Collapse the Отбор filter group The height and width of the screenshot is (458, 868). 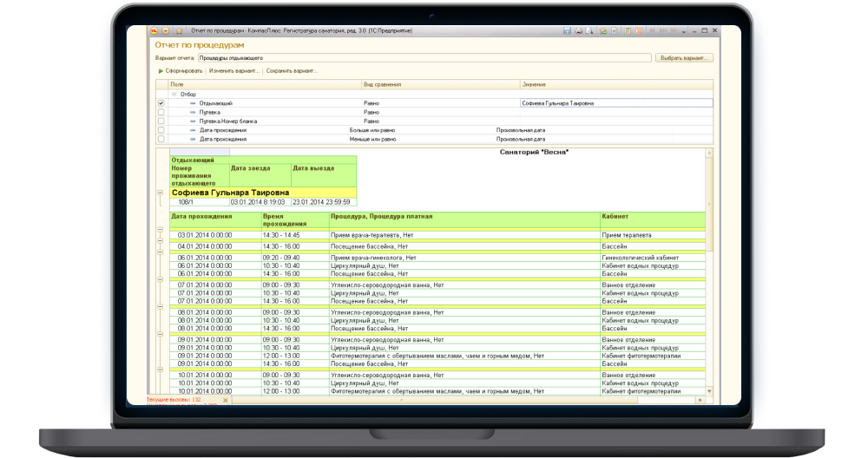[174, 94]
